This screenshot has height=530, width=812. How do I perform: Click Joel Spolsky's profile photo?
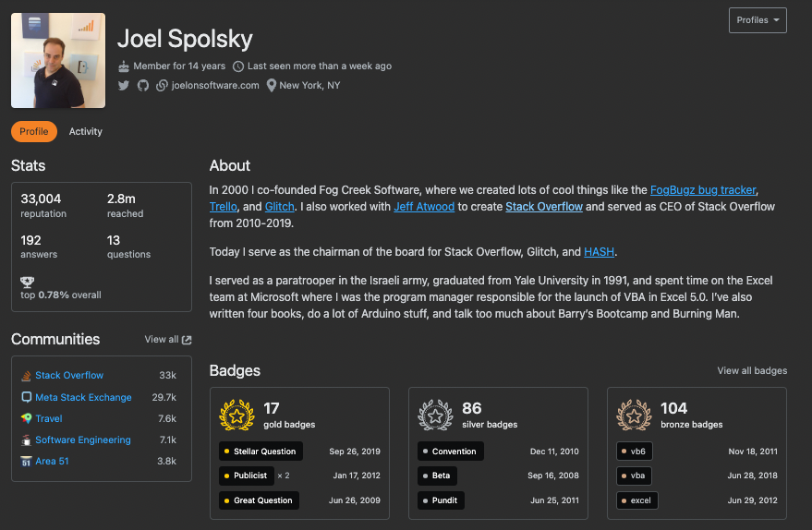tap(58, 61)
